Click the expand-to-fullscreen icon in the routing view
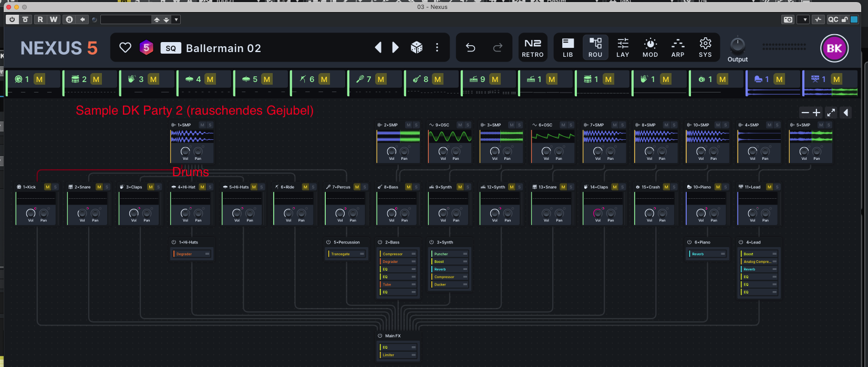The image size is (868, 367). coord(831,113)
